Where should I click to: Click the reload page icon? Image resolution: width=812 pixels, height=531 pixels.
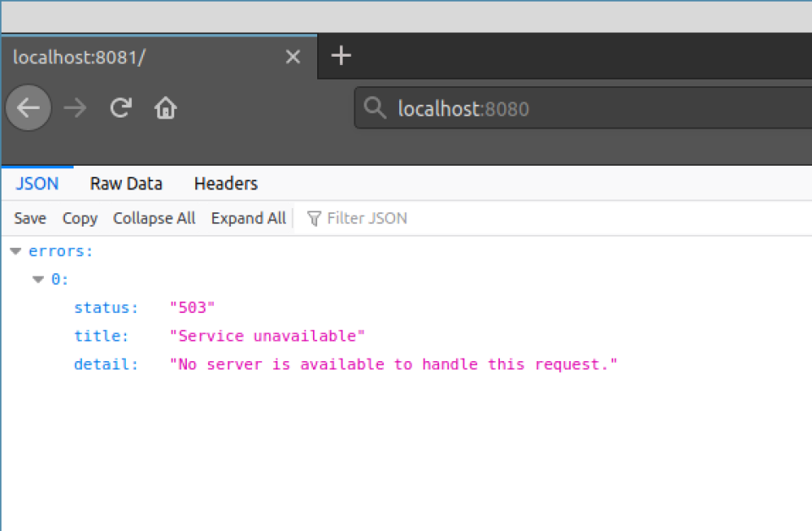point(121,107)
